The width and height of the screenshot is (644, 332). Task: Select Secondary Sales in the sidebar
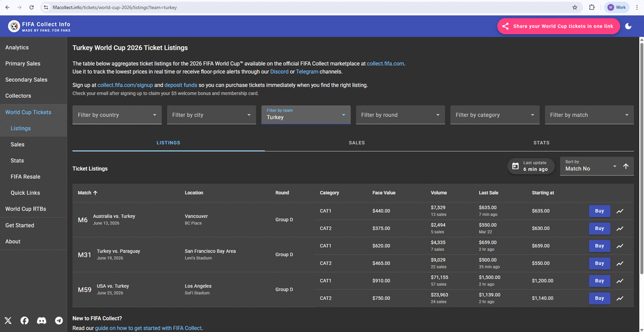pos(26,79)
